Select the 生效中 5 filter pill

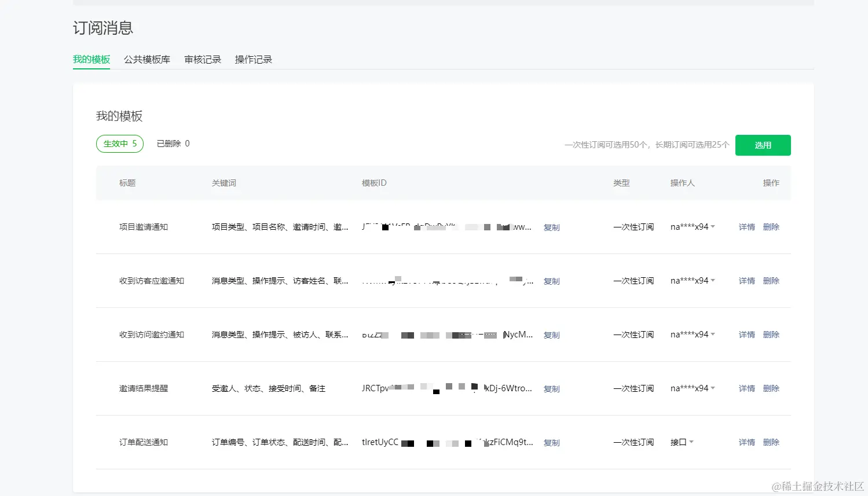[120, 144]
